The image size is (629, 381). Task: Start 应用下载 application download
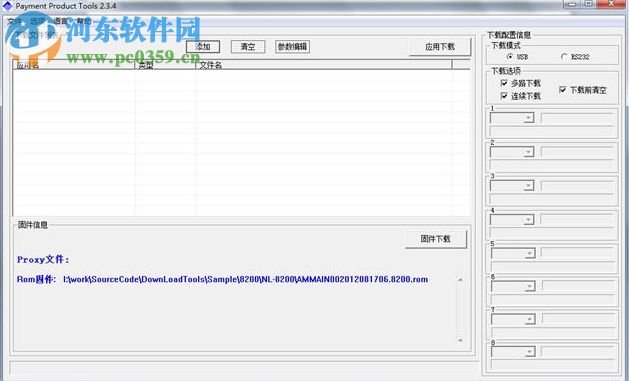point(440,47)
